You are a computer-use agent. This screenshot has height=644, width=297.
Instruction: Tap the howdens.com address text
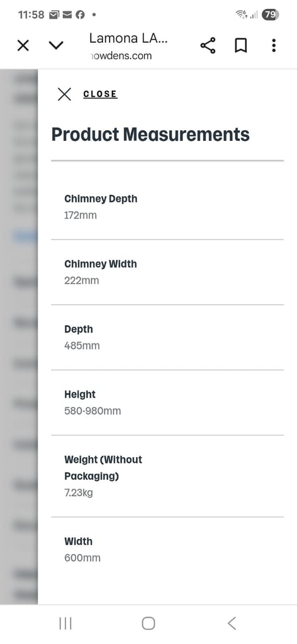(121, 56)
